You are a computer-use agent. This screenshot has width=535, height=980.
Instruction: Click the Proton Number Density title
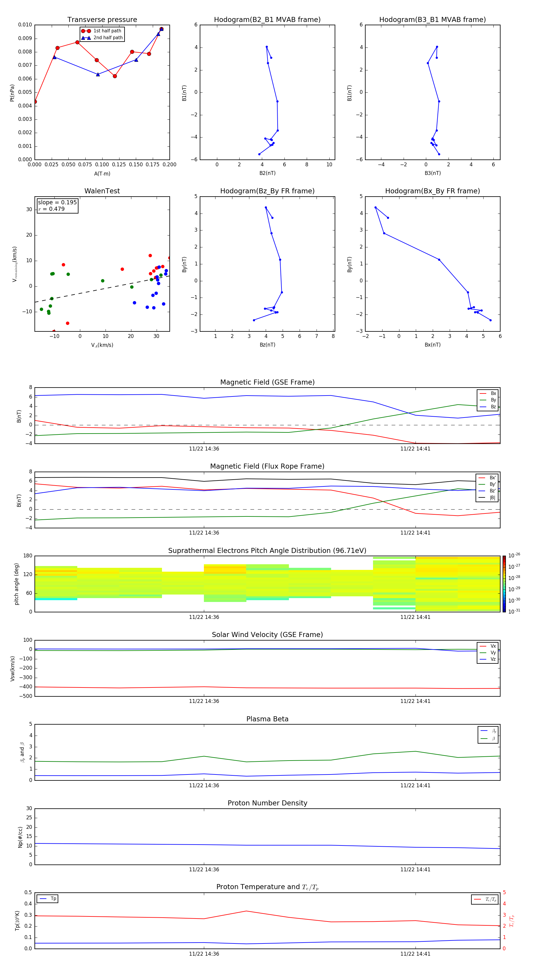[267, 803]
